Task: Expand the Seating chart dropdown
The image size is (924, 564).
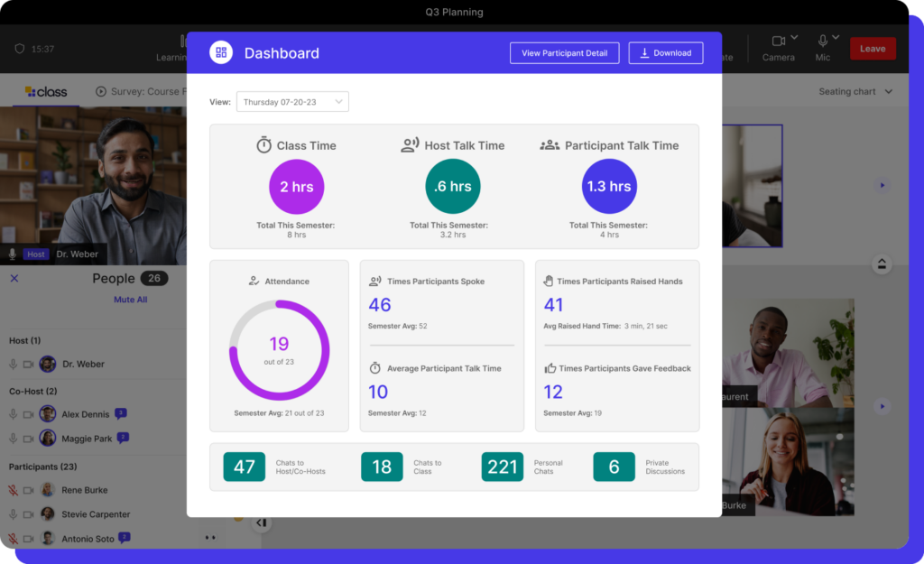Action: (855, 92)
